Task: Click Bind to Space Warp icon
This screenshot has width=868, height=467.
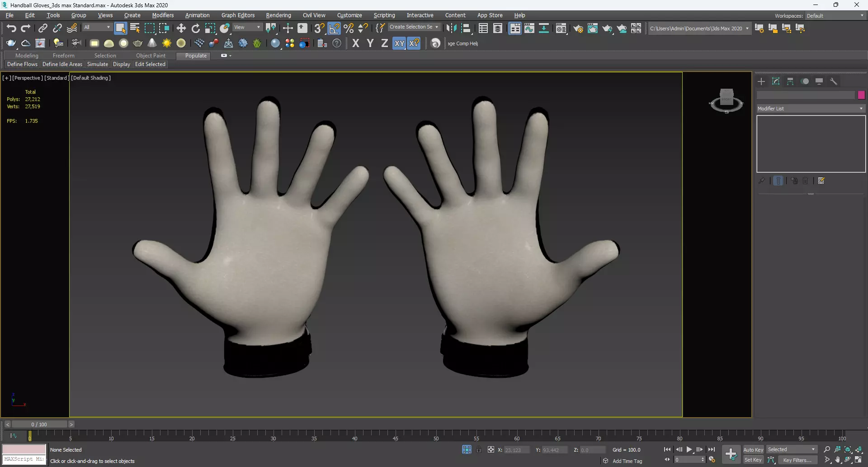Action: tap(72, 28)
